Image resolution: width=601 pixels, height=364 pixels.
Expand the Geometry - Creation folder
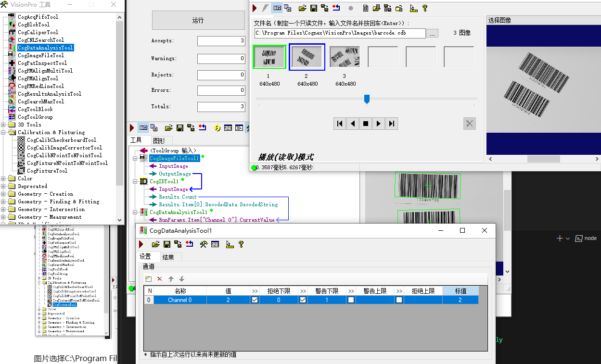coord(3,194)
